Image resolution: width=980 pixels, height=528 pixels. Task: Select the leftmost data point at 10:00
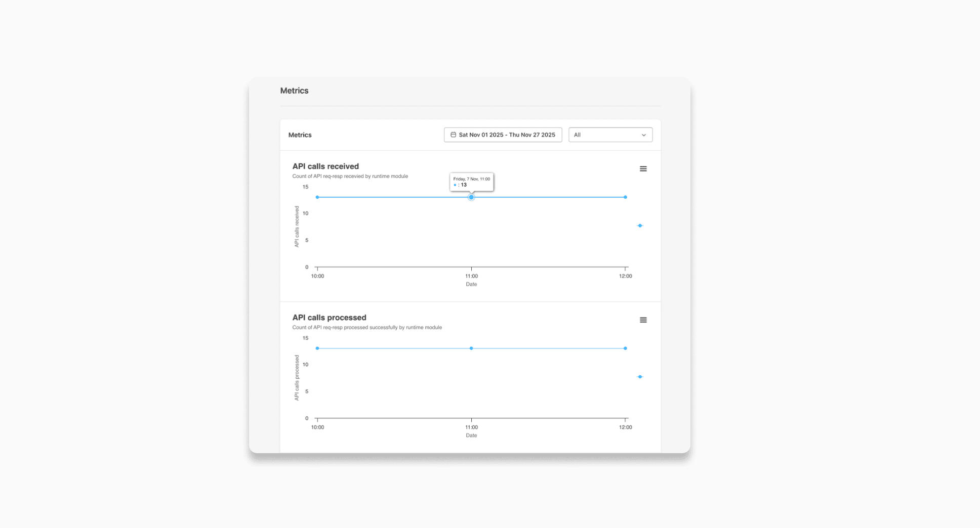[317, 197]
